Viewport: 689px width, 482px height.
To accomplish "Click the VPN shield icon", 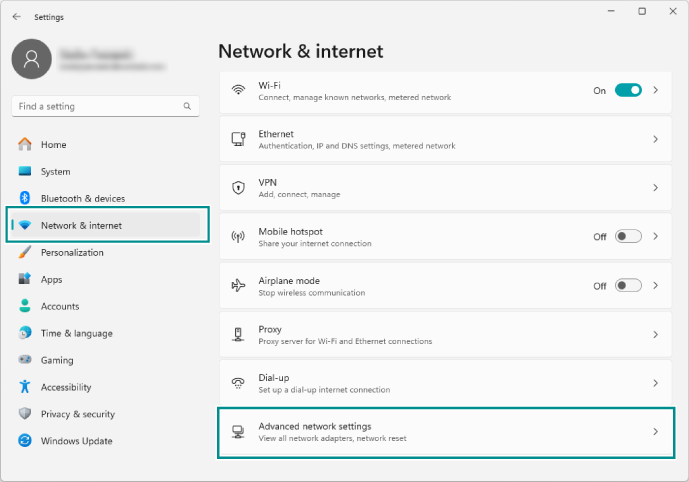I will [x=238, y=187].
